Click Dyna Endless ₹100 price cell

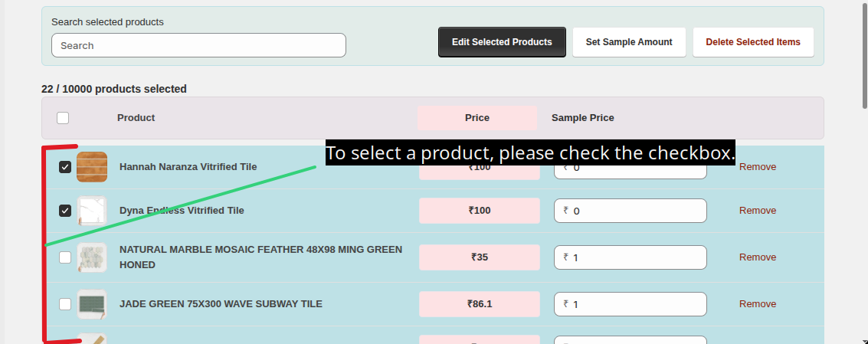point(480,211)
